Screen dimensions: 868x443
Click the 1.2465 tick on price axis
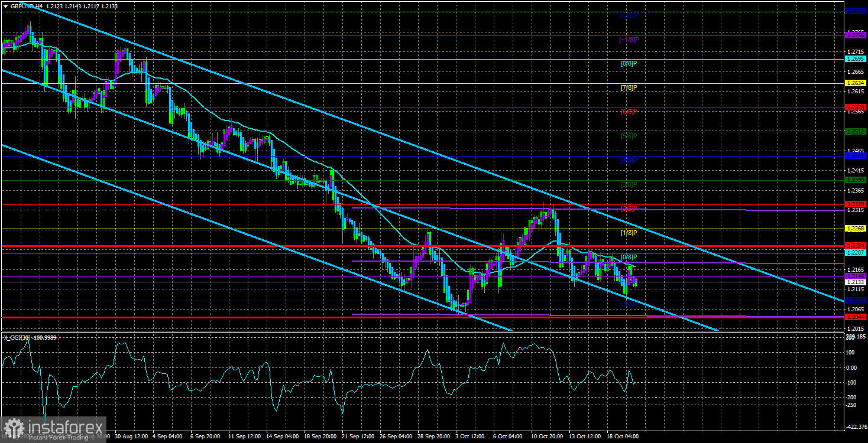[854, 151]
